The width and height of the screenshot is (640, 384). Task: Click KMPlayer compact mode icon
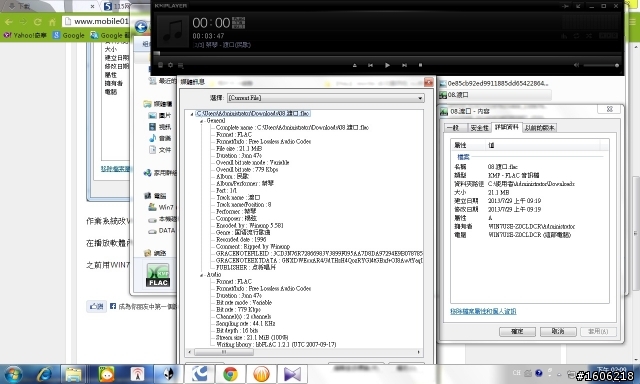(x=578, y=6)
